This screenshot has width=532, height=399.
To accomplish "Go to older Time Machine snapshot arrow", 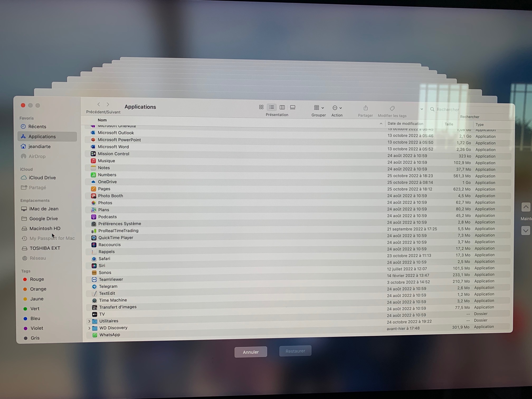I will pos(525,207).
